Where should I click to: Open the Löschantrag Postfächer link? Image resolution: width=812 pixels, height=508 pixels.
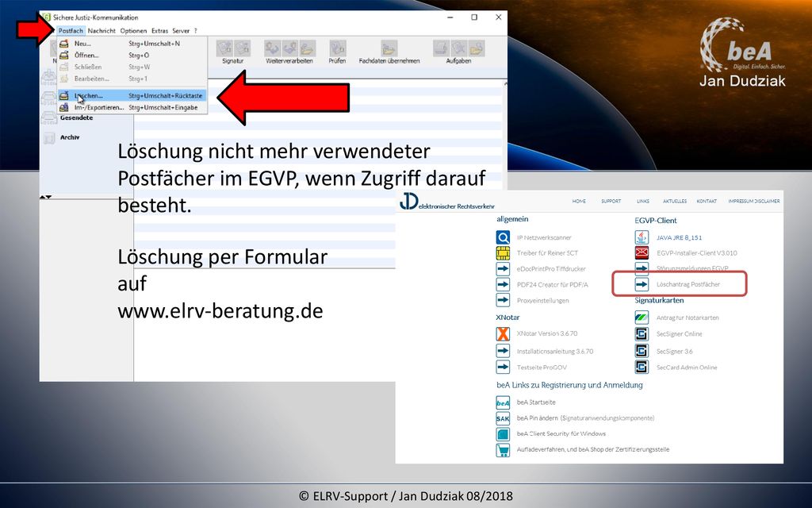[688, 284]
